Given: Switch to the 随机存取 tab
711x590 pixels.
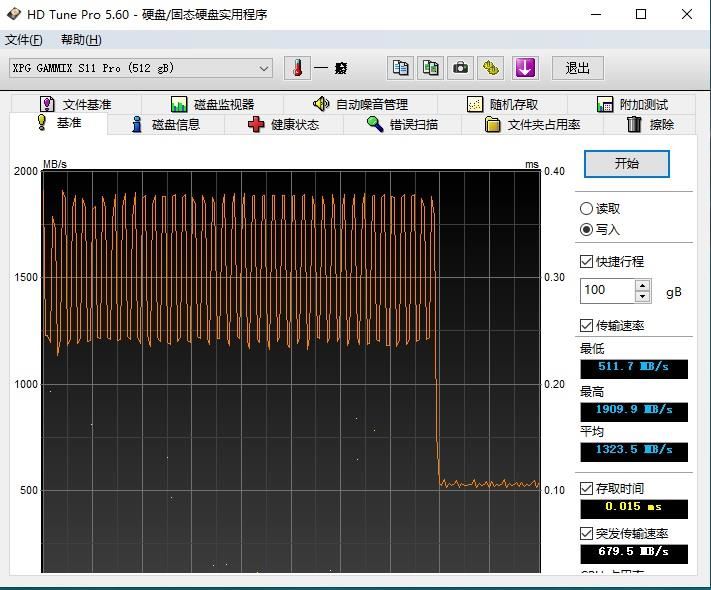Looking at the screenshot, I should point(502,104).
